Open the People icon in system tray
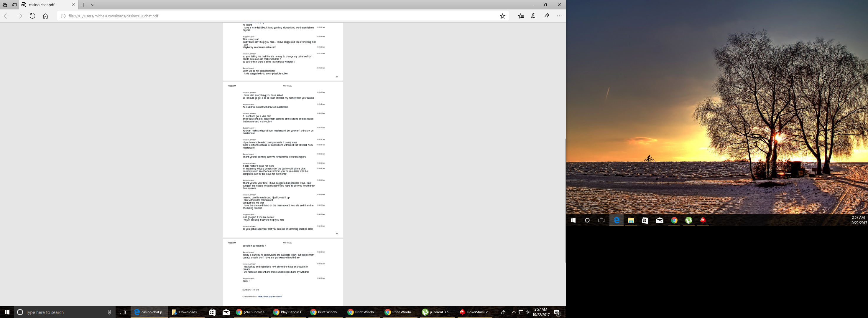This screenshot has width=868, height=318. [503, 312]
